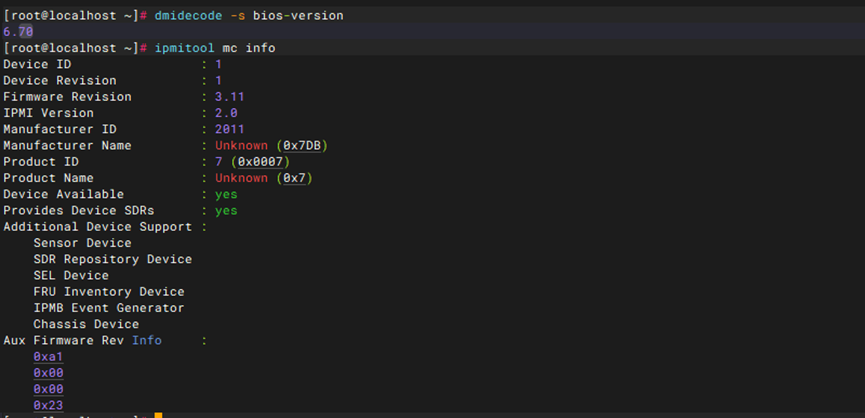Viewport: 865px width, 418px height.
Task: Click the 0x7 hex beside Product Name
Action: (294, 178)
